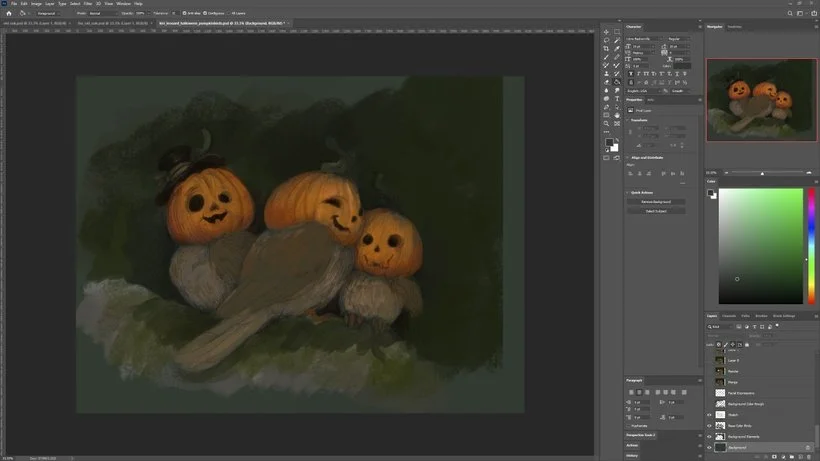Screen dimensions: 820x461
Task: Open the Filter menu
Action: [x=88, y=3]
